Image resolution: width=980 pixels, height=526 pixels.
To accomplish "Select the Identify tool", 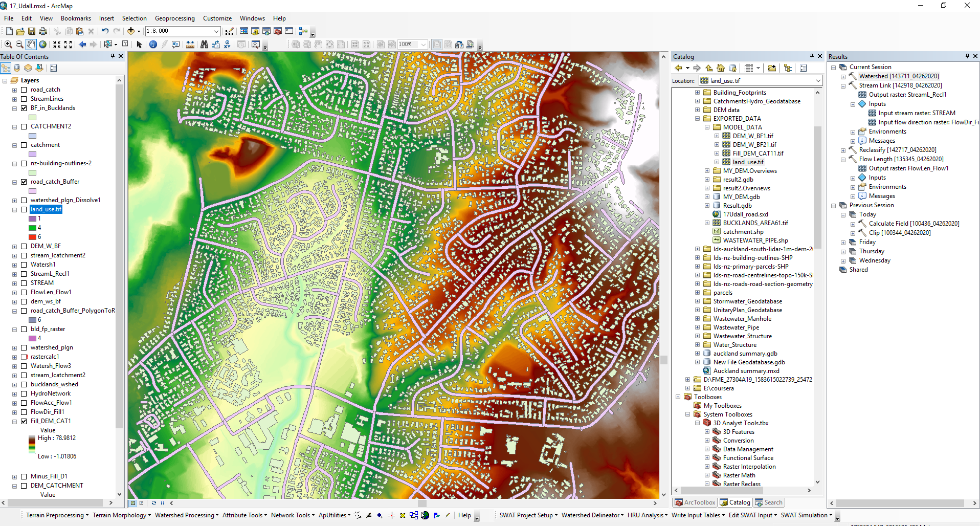I will pyautogui.click(x=153, y=45).
